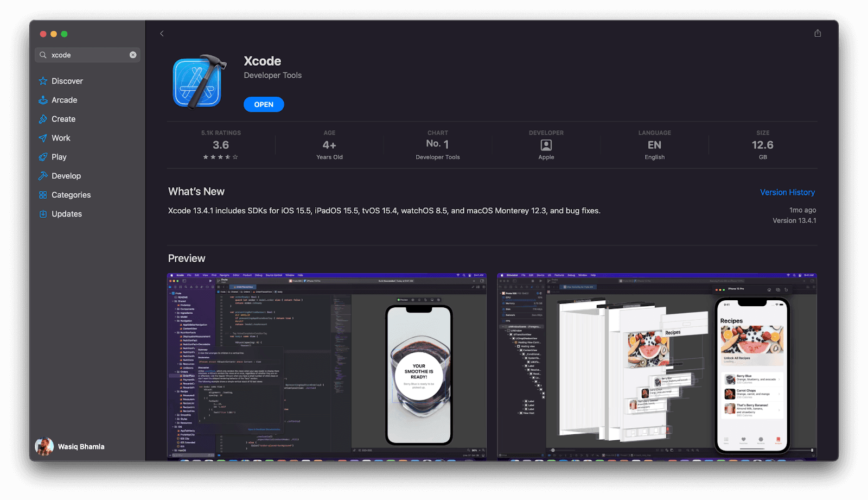Check app updates with the Updates icon
Image resolution: width=868 pixels, height=500 pixels.
[x=43, y=213]
